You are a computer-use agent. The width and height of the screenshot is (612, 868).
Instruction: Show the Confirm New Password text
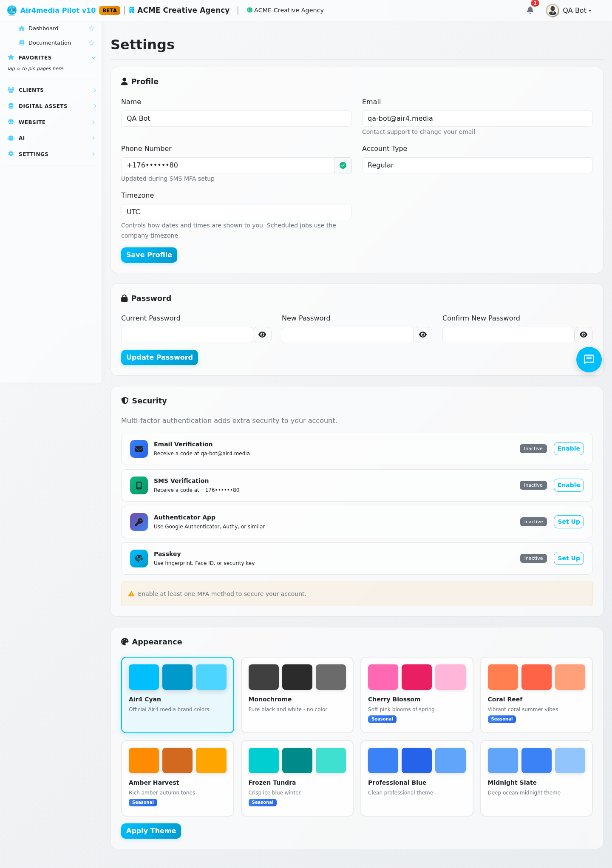(x=584, y=335)
